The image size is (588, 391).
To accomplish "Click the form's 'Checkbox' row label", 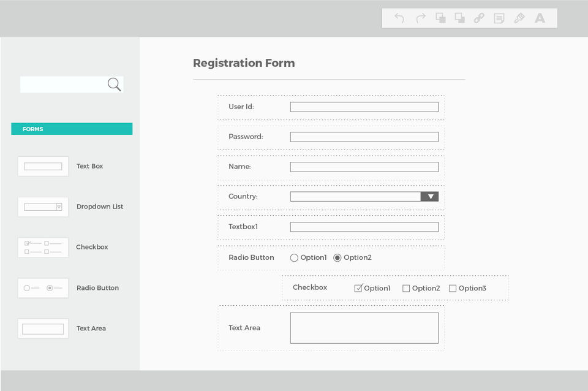I will tap(310, 287).
